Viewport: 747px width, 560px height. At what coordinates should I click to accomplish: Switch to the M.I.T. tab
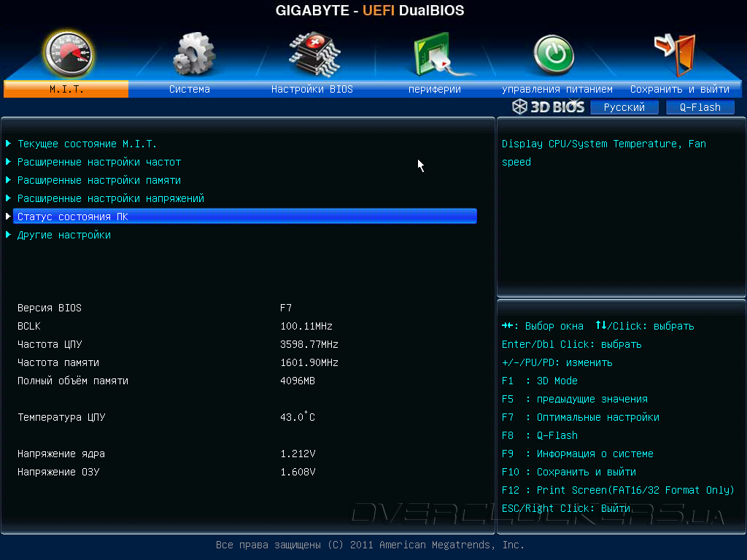pyautogui.click(x=66, y=89)
